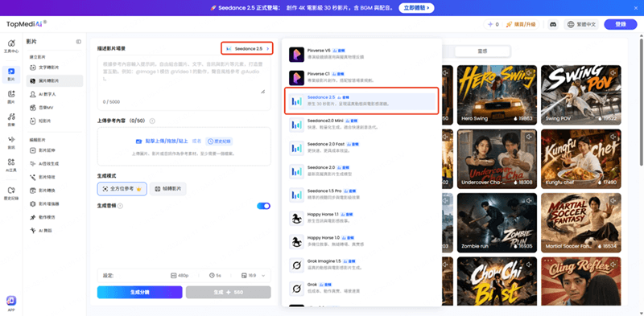Screen dimensions: 644x316
Task: Open 影片延伸 under 編輯影片
Action: tap(55, 150)
